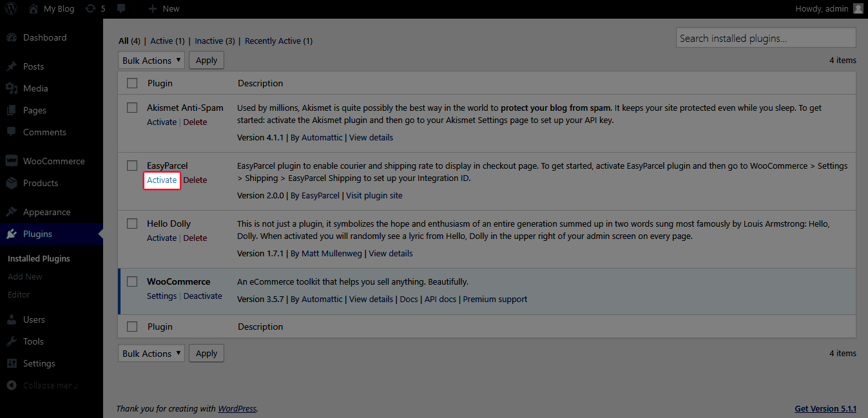Open plugin Editor submenu item
This screenshot has width=868, height=418.
(x=19, y=294)
